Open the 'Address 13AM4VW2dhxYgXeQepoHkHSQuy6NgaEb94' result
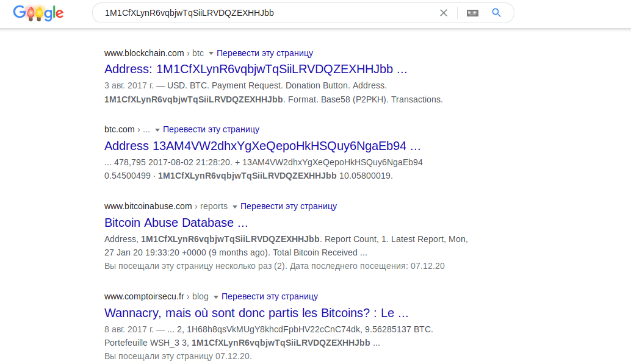The height and width of the screenshot is (364, 631). (262, 146)
